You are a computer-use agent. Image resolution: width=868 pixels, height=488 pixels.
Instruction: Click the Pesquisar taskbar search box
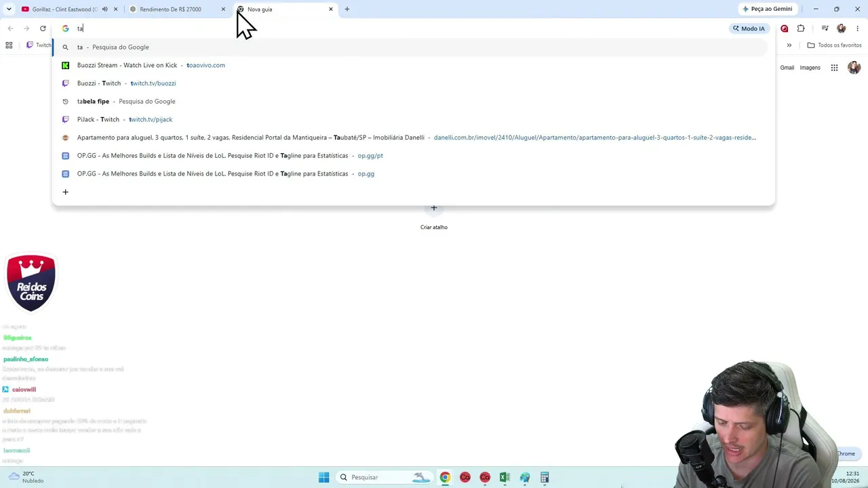pos(384,477)
